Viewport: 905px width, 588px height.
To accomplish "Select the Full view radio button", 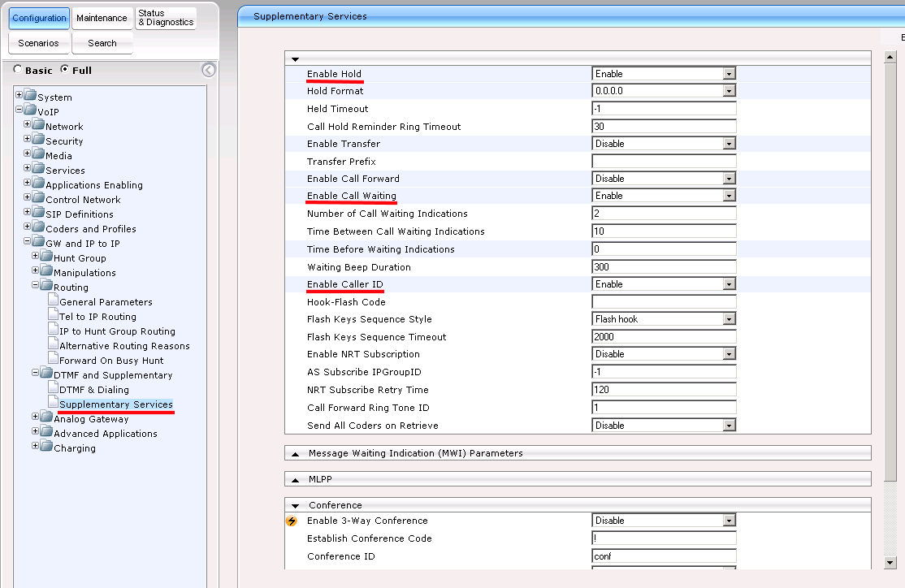I will [x=65, y=70].
